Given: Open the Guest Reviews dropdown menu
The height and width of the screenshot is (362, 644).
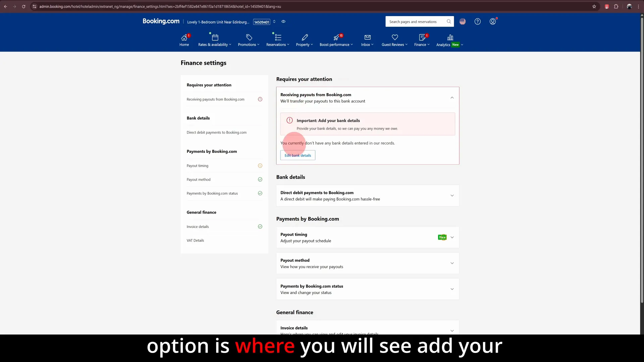Looking at the screenshot, I should click(394, 45).
